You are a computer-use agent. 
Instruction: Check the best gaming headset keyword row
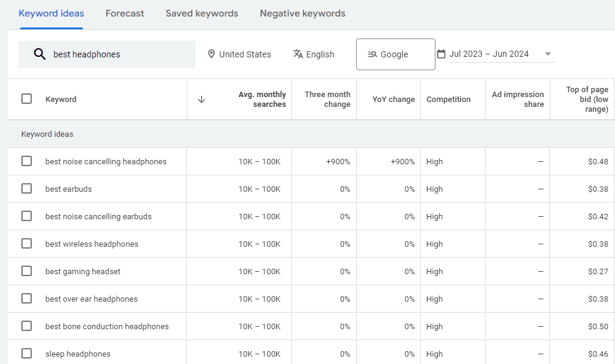[x=26, y=271]
